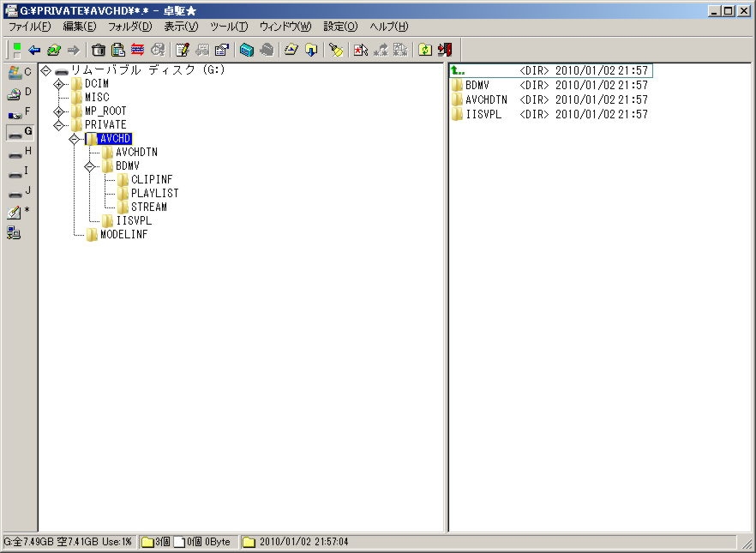The image size is (756, 553).
Task: Select the STREAM folder in tree
Action: (x=148, y=207)
